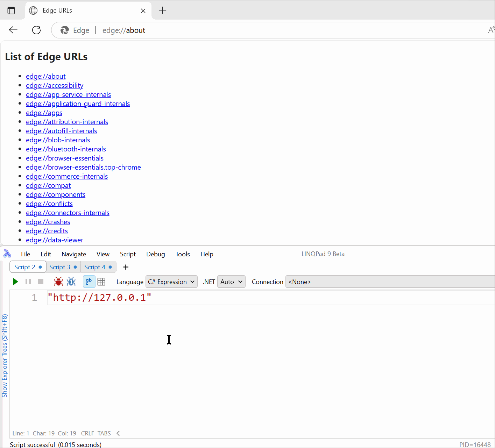
Task: Click the Edge tab actions menu icon
Action: [11, 10]
